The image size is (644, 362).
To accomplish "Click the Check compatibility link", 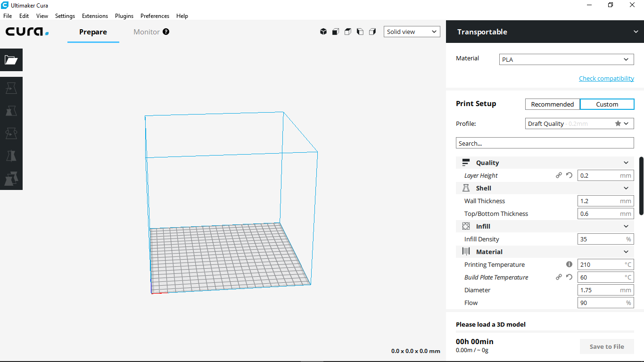I will coord(606,78).
